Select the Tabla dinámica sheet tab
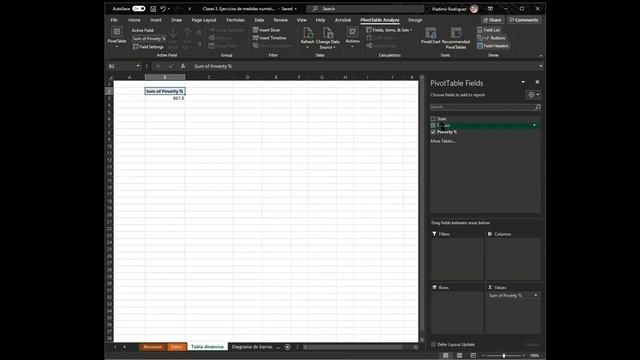The width and height of the screenshot is (640, 360). click(207, 347)
